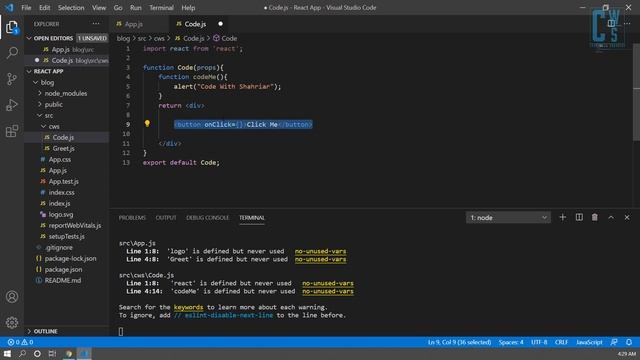
Task: Open Windows taskbar search
Action: coord(22,353)
